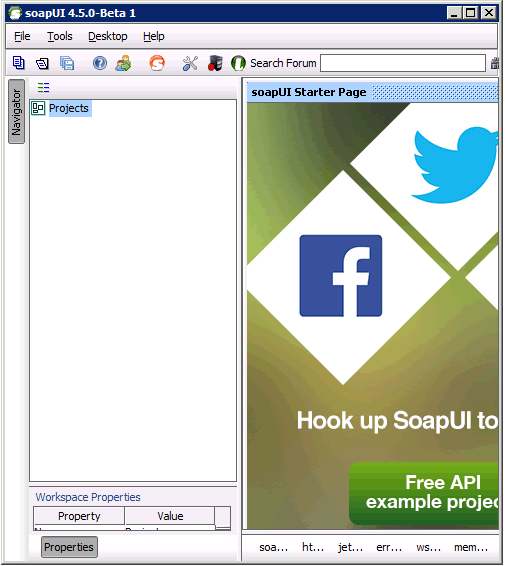Select the soapUI Starter Page tab

309,92
